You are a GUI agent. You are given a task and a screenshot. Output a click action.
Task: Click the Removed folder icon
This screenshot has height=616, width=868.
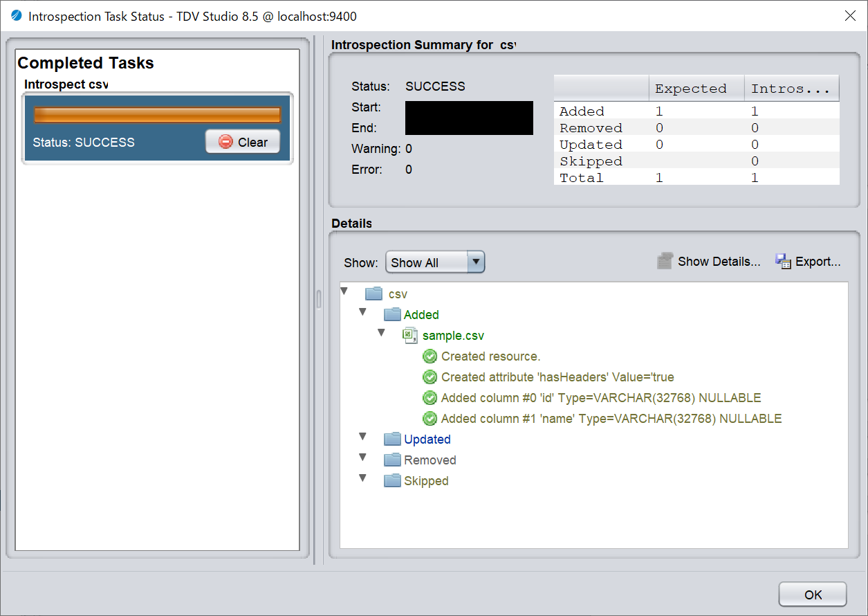(392, 460)
